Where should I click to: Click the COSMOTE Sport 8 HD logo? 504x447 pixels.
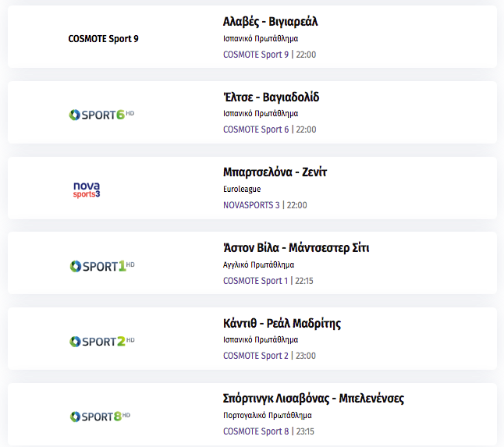101,417
